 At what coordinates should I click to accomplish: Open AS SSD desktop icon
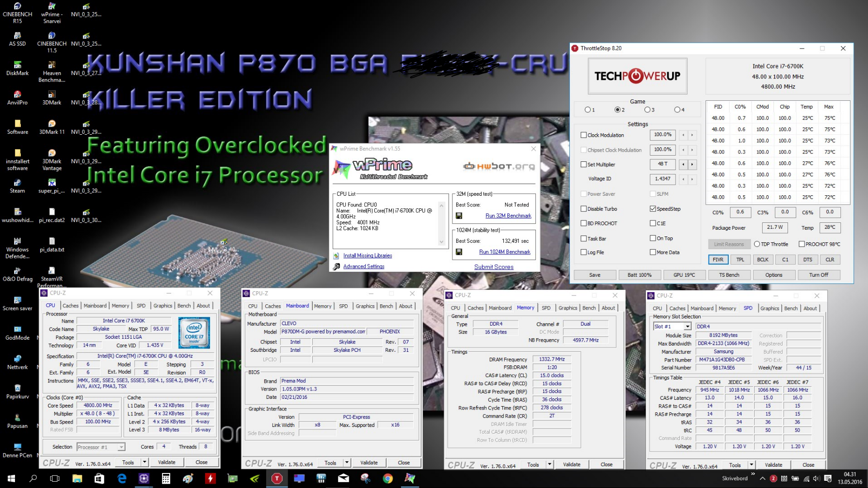(17, 39)
